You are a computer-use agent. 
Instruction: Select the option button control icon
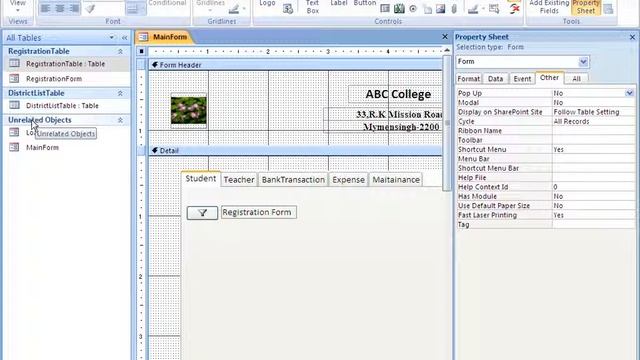tap(413, 8)
